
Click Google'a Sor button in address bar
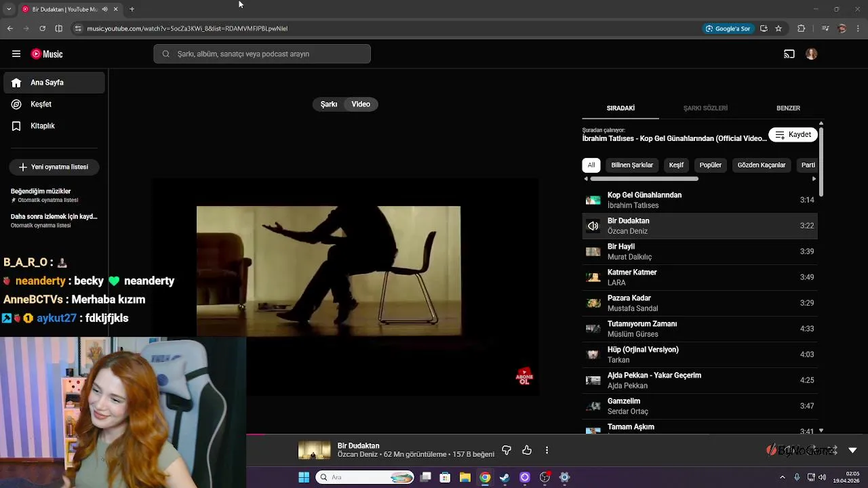pos(728,28)
